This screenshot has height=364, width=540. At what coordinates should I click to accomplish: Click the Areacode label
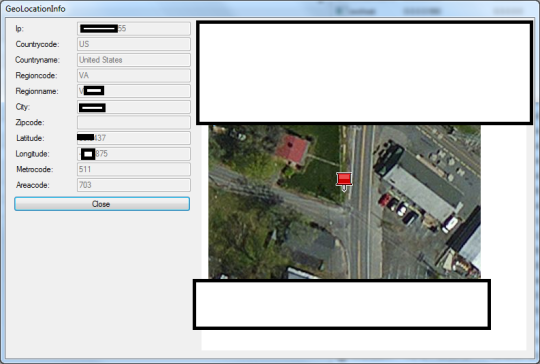coord(33,185)
